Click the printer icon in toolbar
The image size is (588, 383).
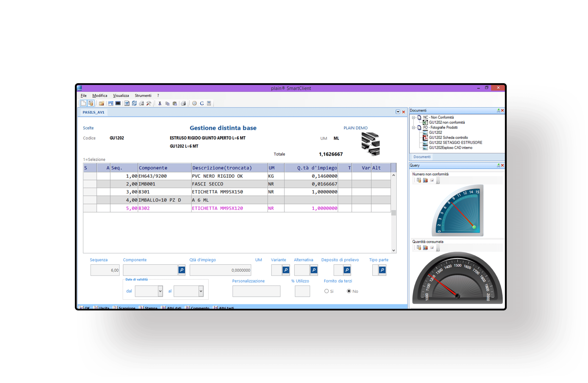coord(183,103)
